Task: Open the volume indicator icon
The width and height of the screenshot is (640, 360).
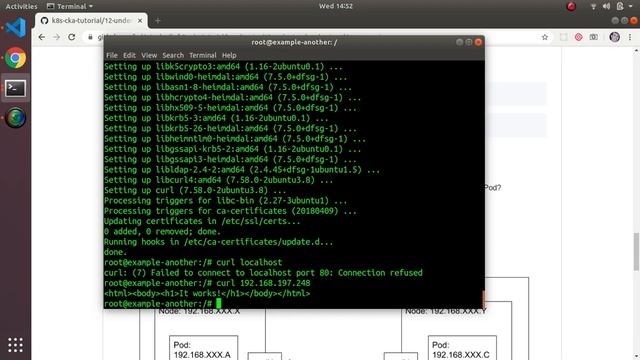Action: coord(607,6)
